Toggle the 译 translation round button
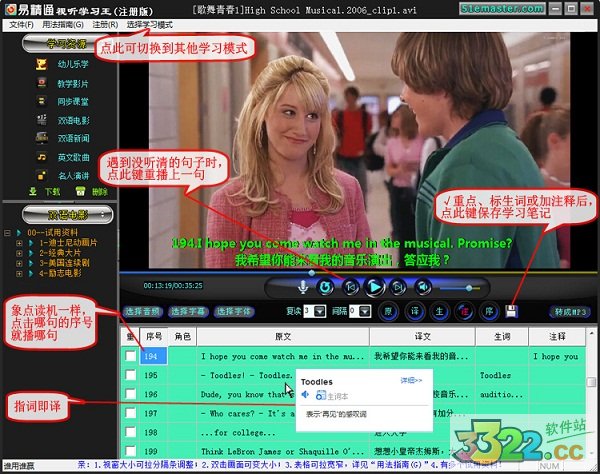Screen dimensions: 600x474 [x=414, y=311]
